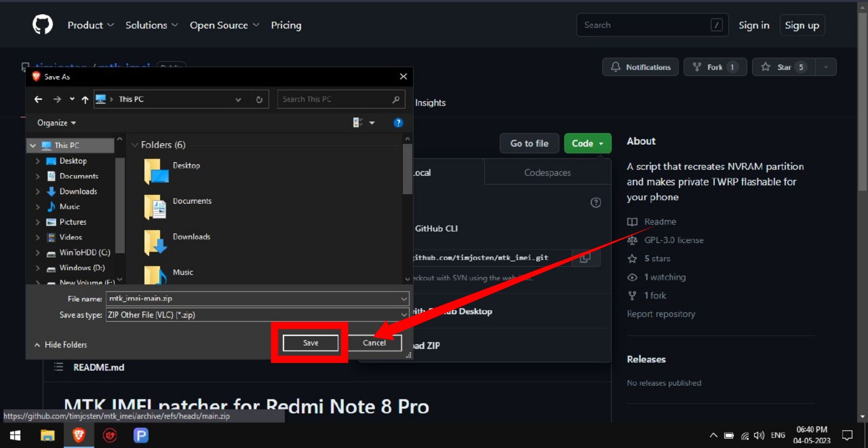Open recent locations dropdown arrow
This screenshot has height=448, width=868.
click(x=72, y=99)
